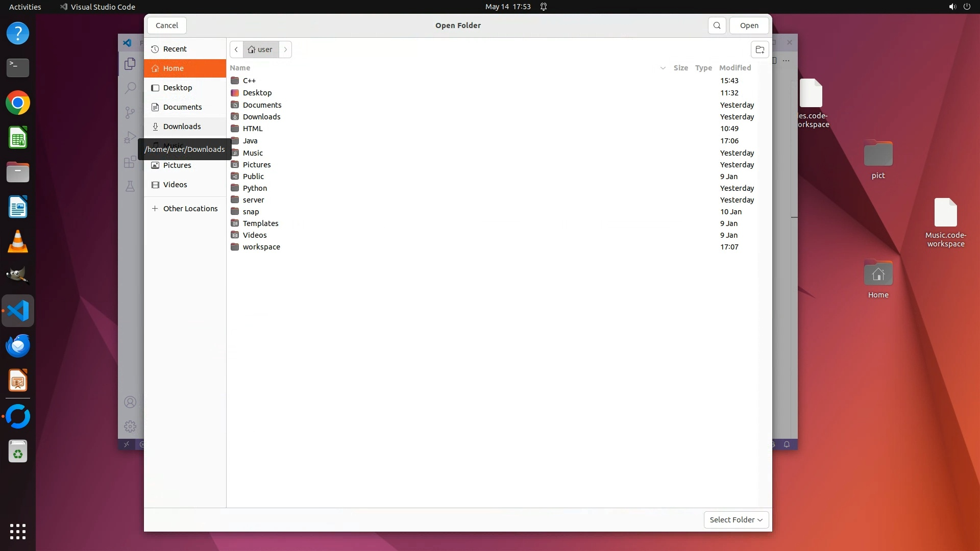The image size is (980, 551).
Task: Create a new folder using the folder-plus icon
Action: (x=759, y=49)
